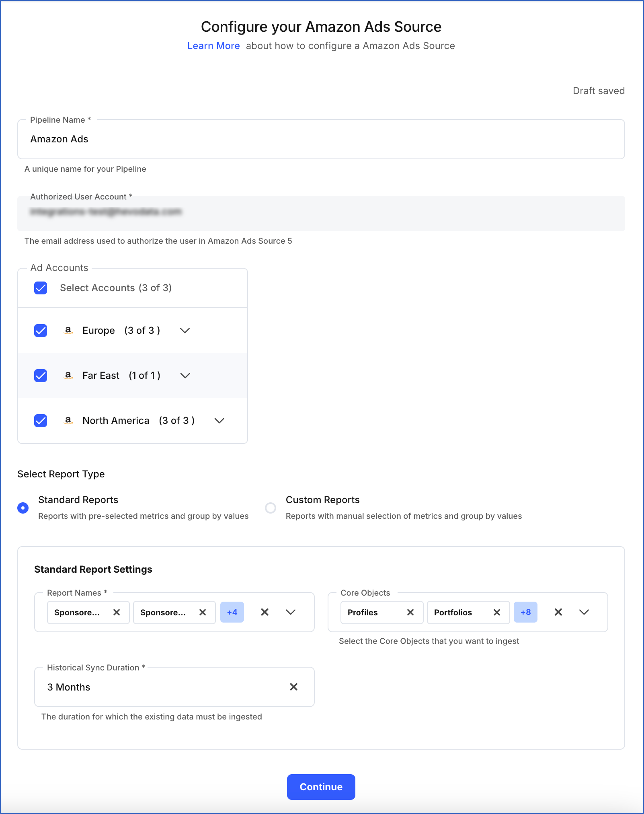Screen dimensions: 644x814
Task: Select the Standard Reports radio button
Action: (x=23, y=508)
